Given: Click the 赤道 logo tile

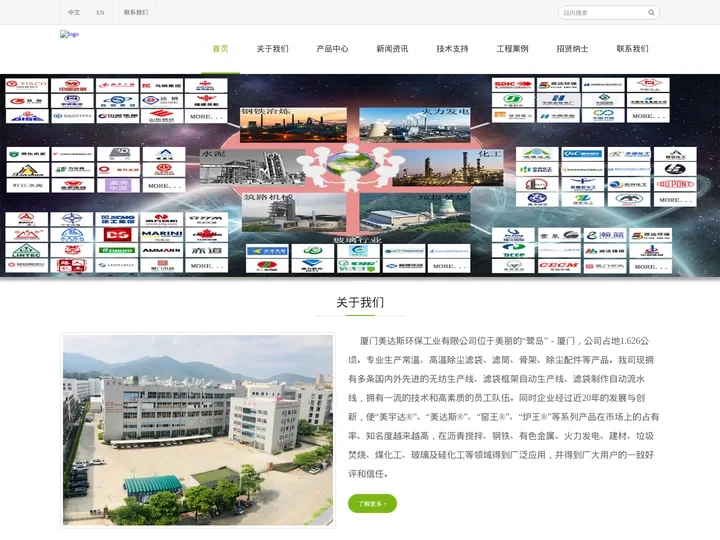Looking at the screenshot, I should (x=206, y=250).
